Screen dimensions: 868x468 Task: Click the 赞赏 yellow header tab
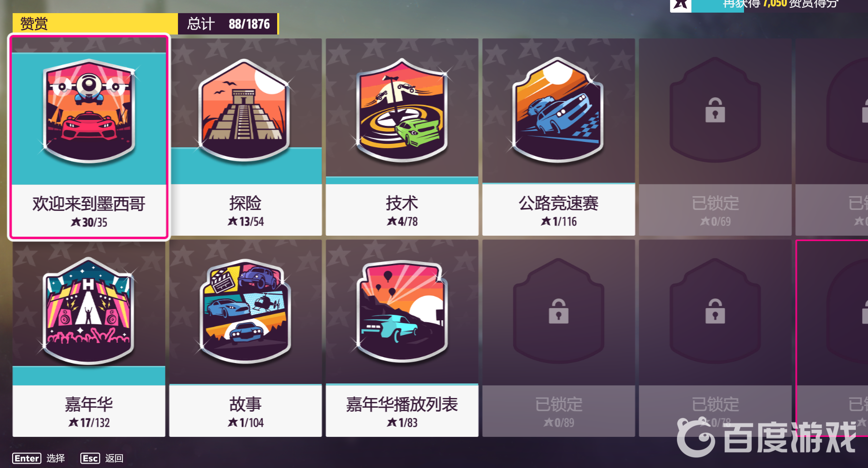(95, 24)
